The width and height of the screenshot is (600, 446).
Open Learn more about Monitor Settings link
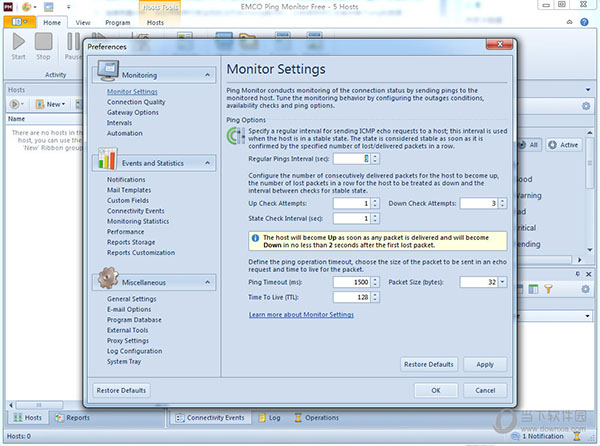(x=301, y=314)
